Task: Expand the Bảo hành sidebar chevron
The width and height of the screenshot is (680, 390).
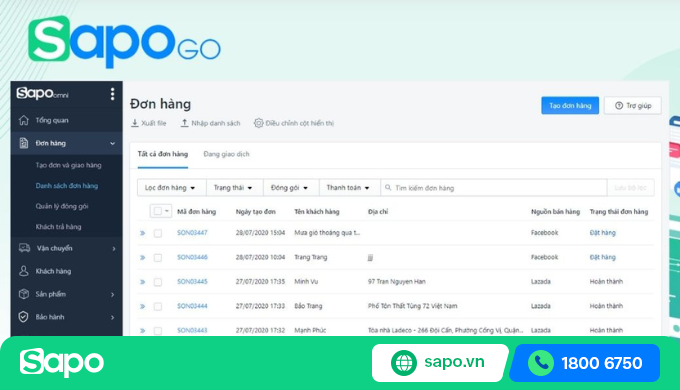Action: click(x=113, y=318)
